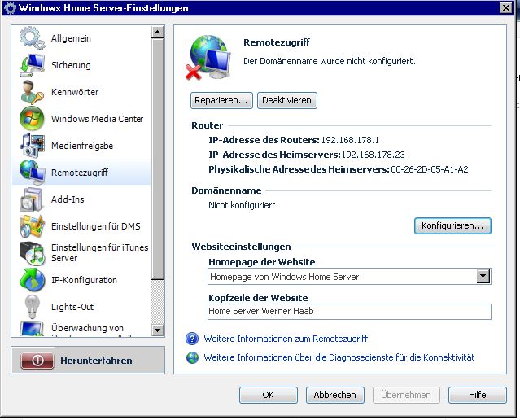Click the red Herunterfahren button
Viewport: 520px width, 420px height.
coord(88,361)
